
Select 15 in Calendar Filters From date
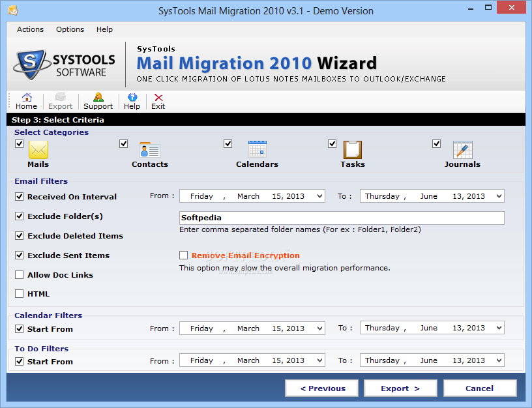pyautogui.click(x=277, y=328)
